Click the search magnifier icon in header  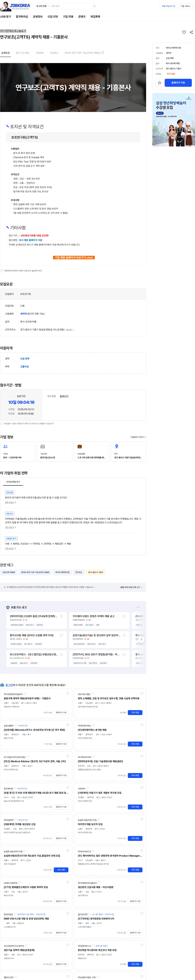tap(94, 6)
